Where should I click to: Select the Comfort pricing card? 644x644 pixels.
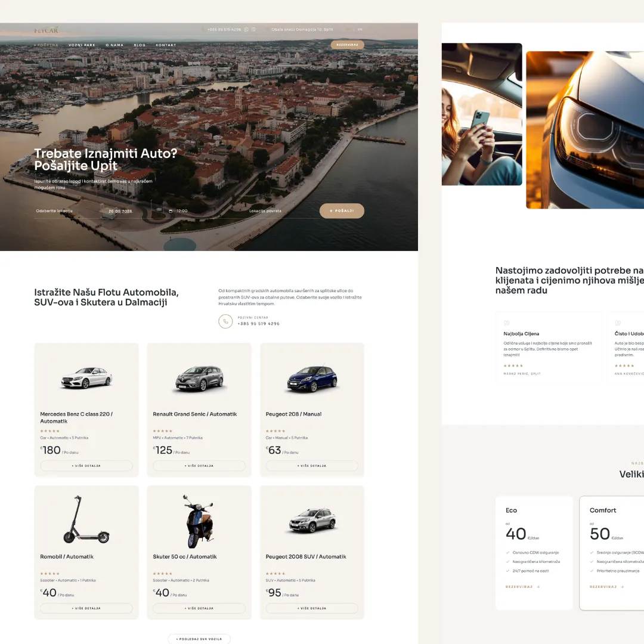coord(612,553)
